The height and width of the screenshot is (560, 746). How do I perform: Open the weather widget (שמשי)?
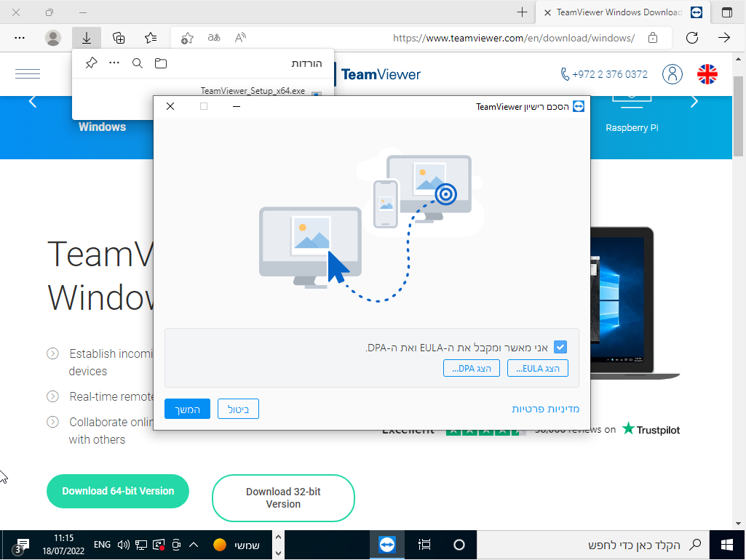tap(237, 545)
